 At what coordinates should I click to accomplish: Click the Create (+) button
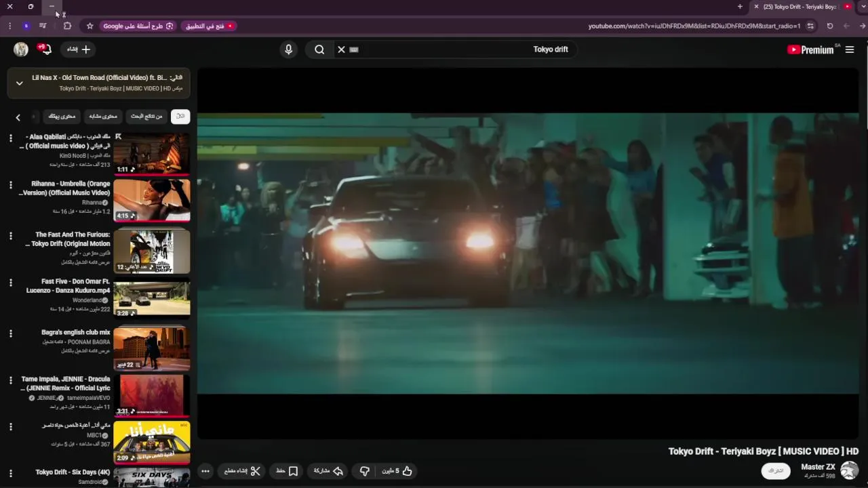[79, 49]
